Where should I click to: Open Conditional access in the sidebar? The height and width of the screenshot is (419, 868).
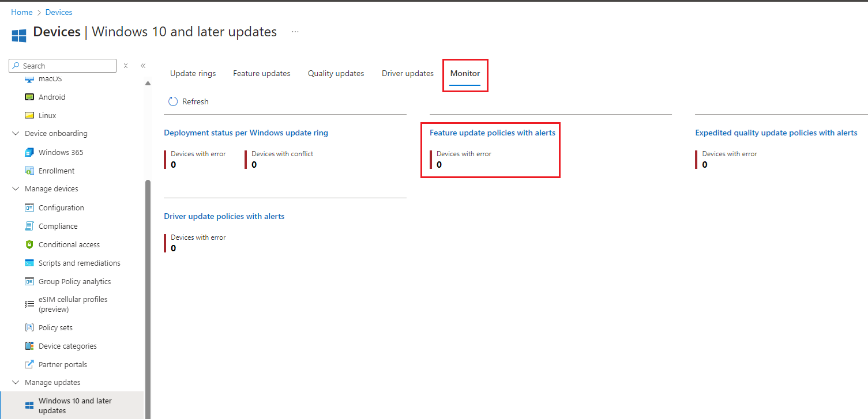pos(69,244)
